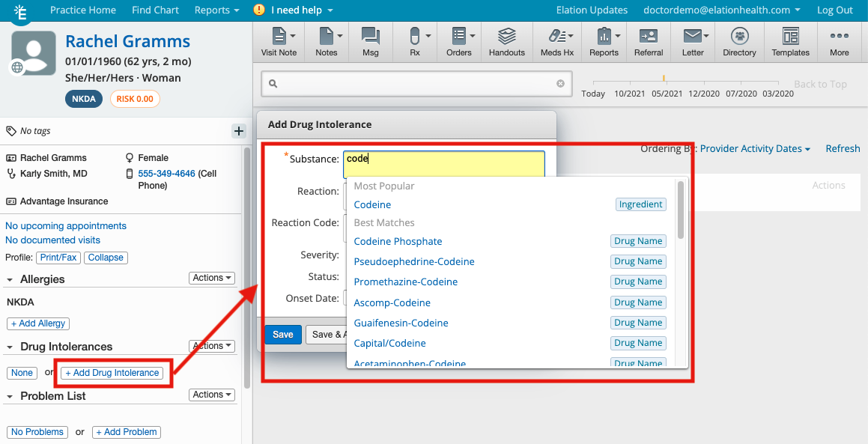Click the 05/2021 timeline marker

click(x=667, y=94)
